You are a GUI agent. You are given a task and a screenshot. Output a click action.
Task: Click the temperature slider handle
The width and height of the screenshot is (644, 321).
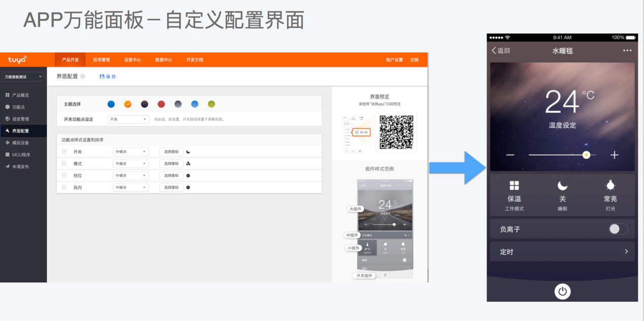(x=586, y=155)
